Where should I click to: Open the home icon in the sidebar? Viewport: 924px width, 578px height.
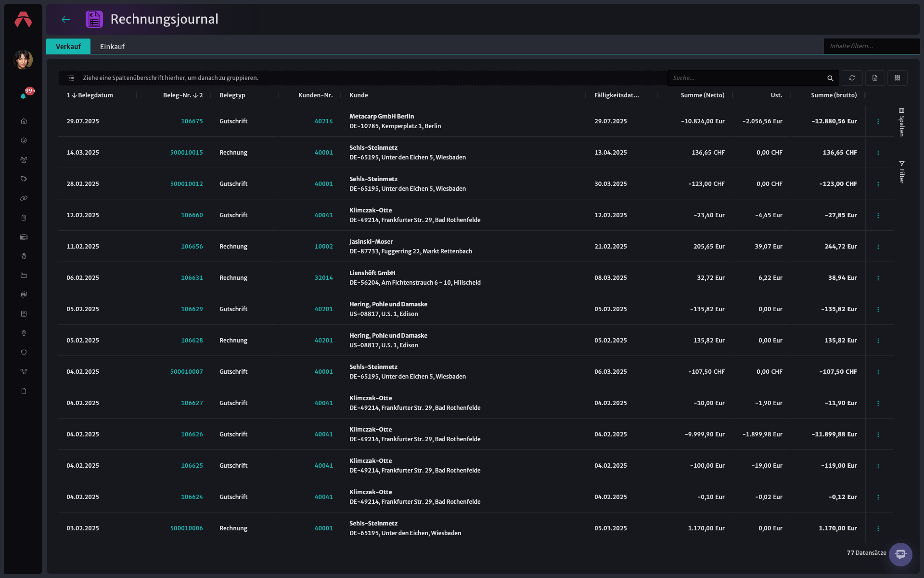(24, 121)
